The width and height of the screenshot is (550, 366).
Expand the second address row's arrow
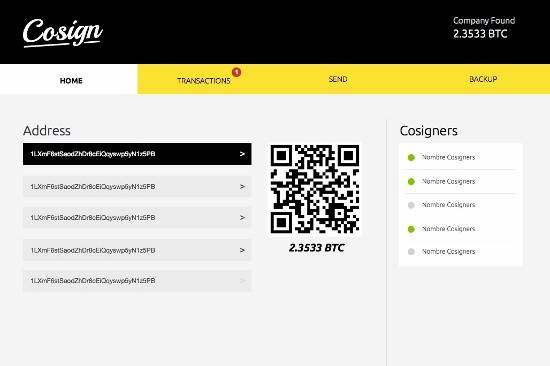[x=242, y=186]
